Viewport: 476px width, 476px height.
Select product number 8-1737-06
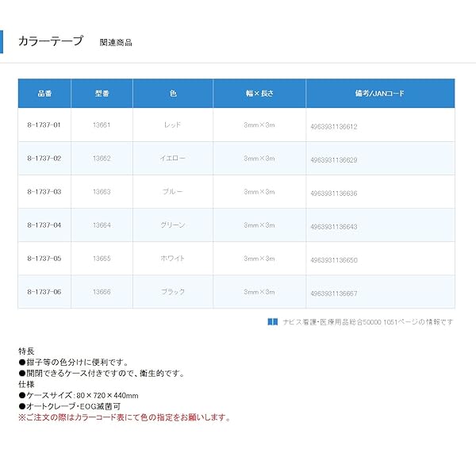tap(44, 292)
